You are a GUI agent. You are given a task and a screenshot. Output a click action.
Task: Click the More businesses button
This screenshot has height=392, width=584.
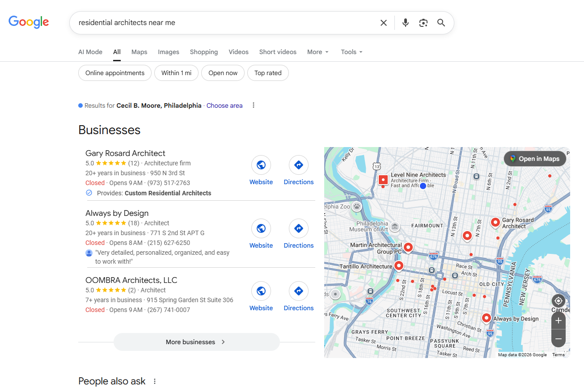coord(196,342)
